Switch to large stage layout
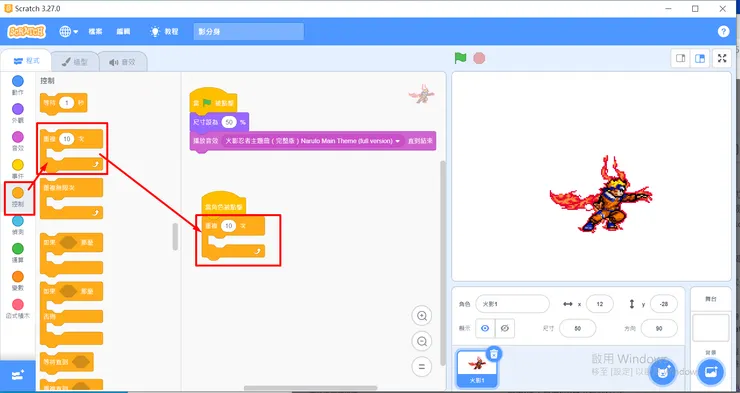Viewport: 740px width, 393px height. coord(700,59)
